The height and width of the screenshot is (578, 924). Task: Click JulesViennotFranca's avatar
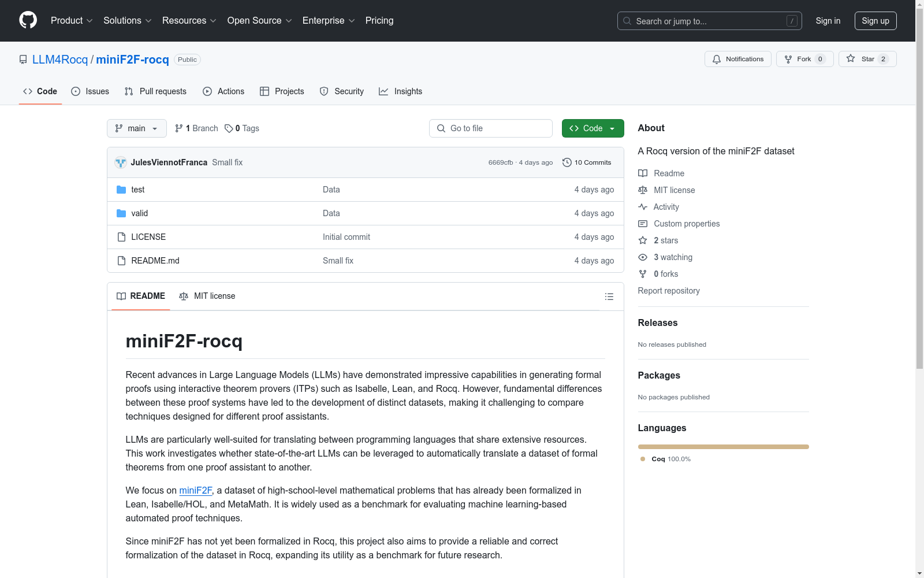coord(121,162)
